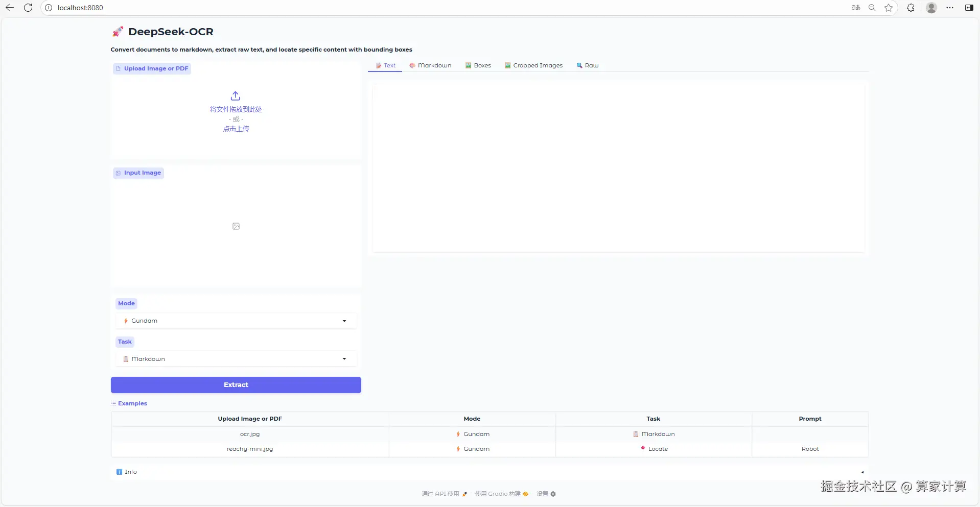This screenshot has width=980, height=507.
Task: Bookmark page with the star icon
Action: [x=889, y=8]
